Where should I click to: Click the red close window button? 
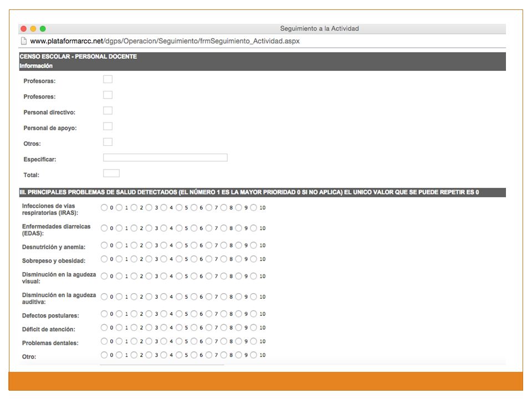[24, 29]
